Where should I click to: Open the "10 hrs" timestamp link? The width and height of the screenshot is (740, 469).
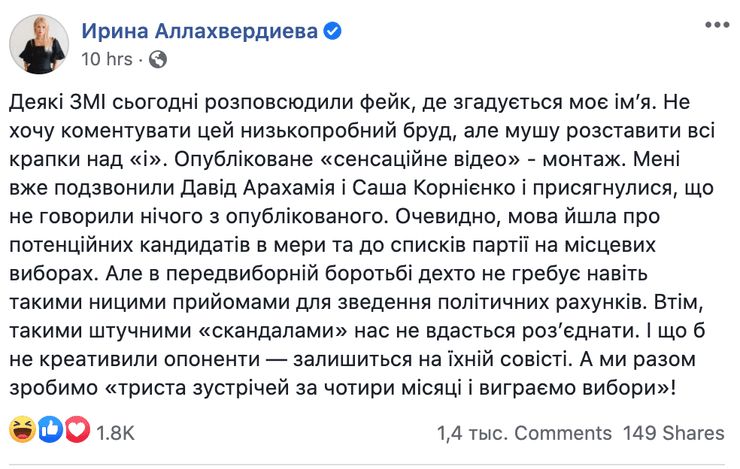(106, 59)
